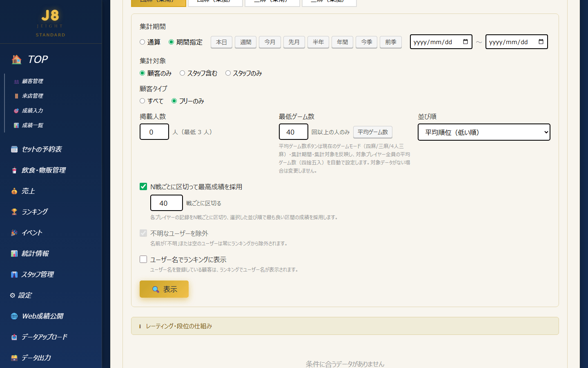Click the データ出力 icon
588x368 pixels.
coord(14,358)
